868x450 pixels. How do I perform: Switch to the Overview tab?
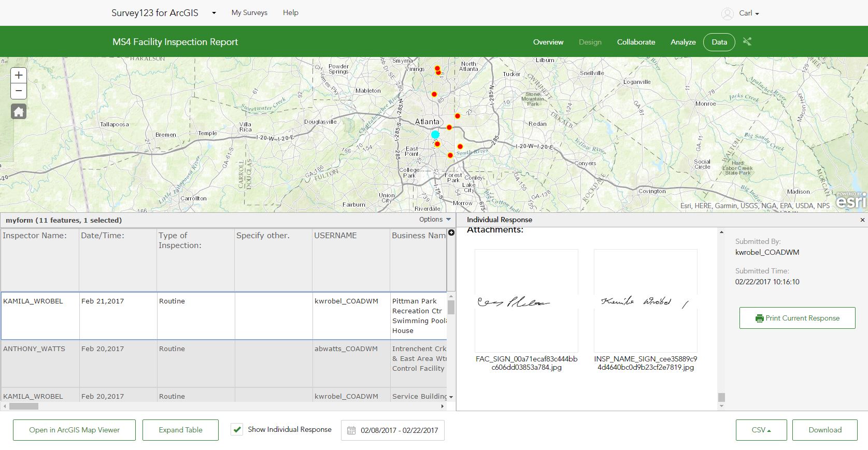coord(548,42)
